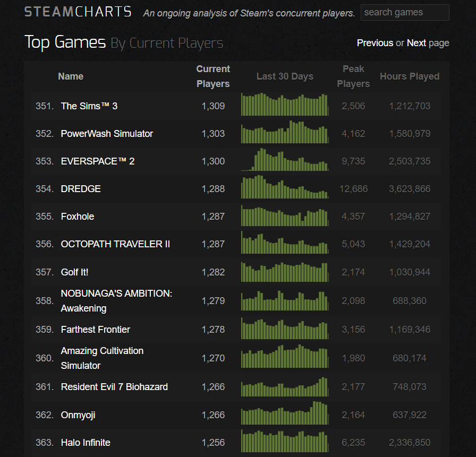Select peak players value 3,156

(353, 329)
